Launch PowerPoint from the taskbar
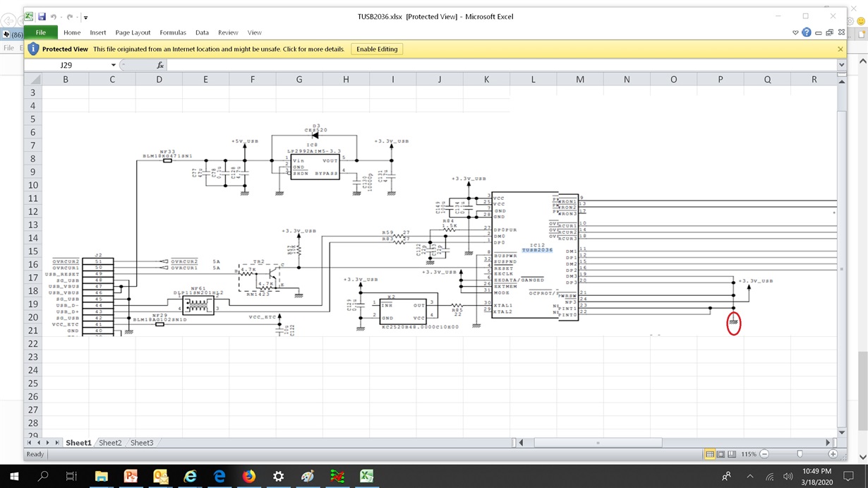The image size is (868, 488). pyautogui.click(x=131, y=476)
